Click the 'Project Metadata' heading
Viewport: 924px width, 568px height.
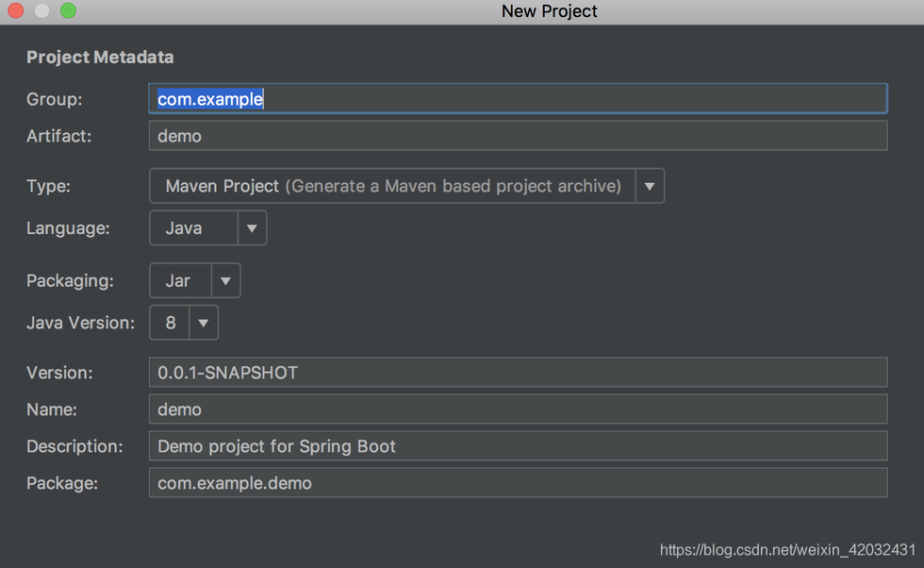click(100, 58)
